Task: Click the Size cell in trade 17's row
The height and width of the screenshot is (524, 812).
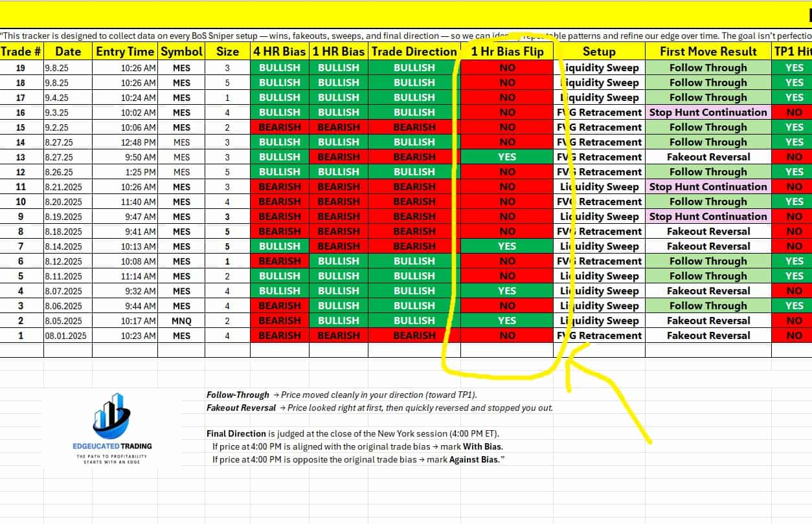Action: point(227,98)
